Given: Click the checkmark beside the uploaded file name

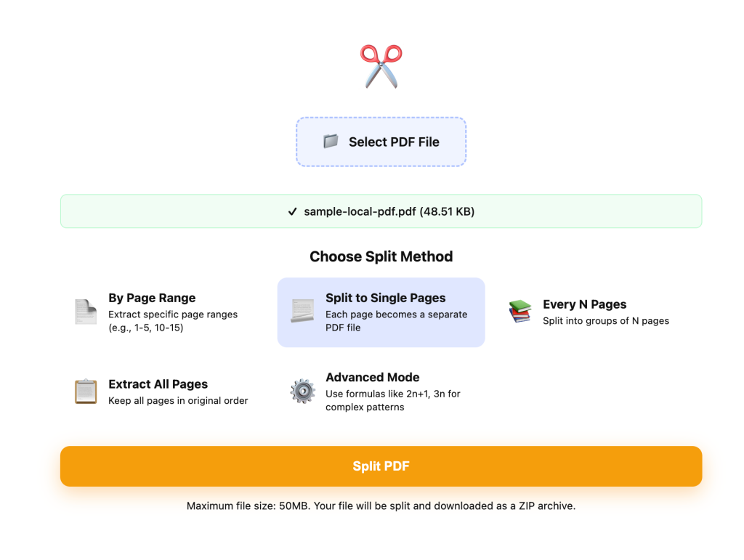Looking at the screenshot, I should 292,211.
